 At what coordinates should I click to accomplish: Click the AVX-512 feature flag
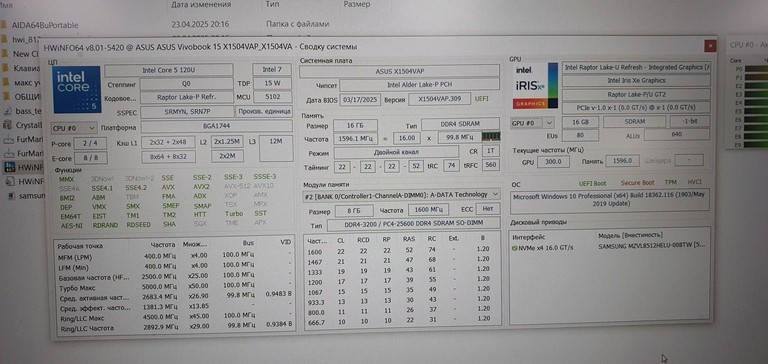237,187
